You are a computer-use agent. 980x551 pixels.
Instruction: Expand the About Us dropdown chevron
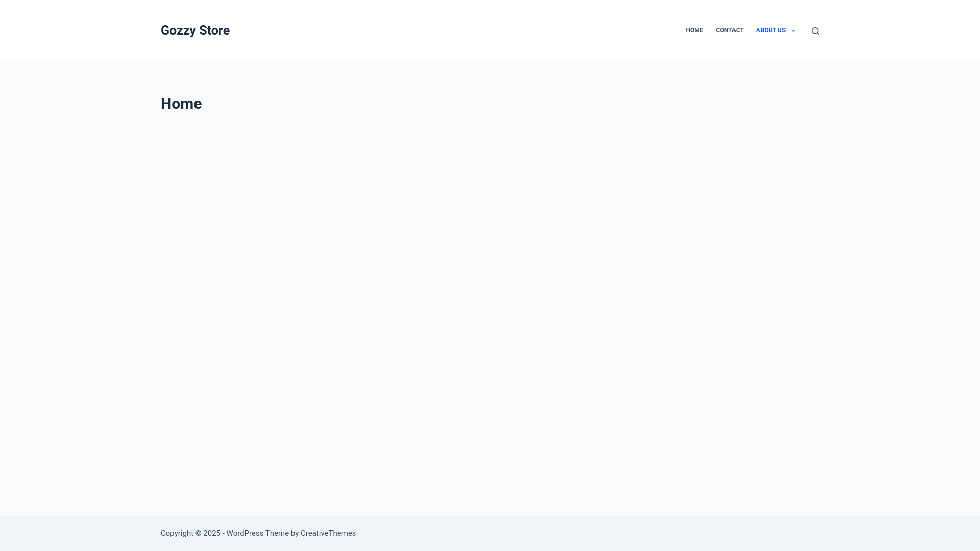(793, 31)
